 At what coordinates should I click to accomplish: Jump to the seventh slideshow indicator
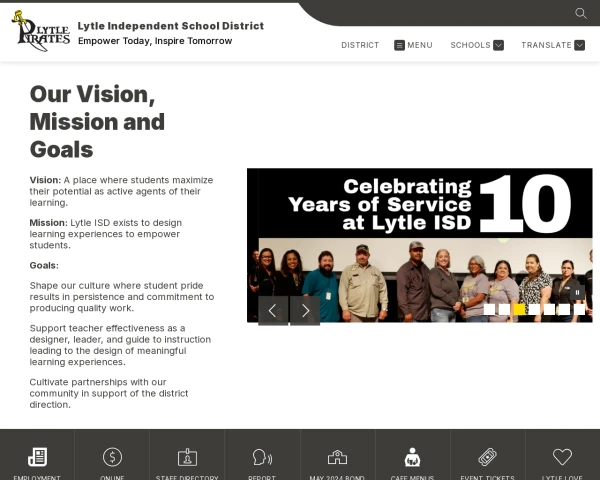click(579, 309)
